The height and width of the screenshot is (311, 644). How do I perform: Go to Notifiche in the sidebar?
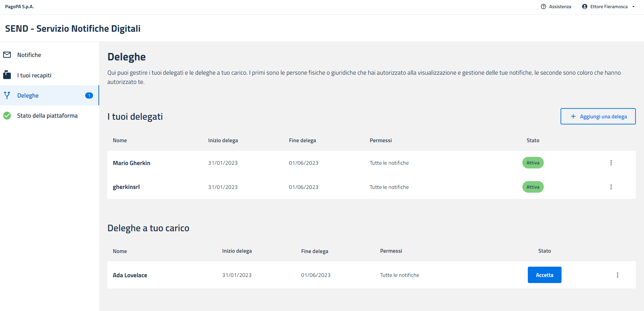click(x=29, y=55)
